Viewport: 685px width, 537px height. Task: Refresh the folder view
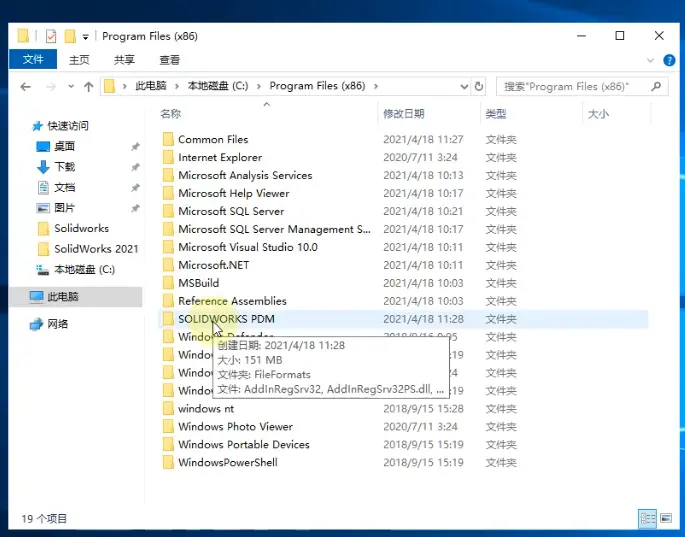[x=479, y=87]
